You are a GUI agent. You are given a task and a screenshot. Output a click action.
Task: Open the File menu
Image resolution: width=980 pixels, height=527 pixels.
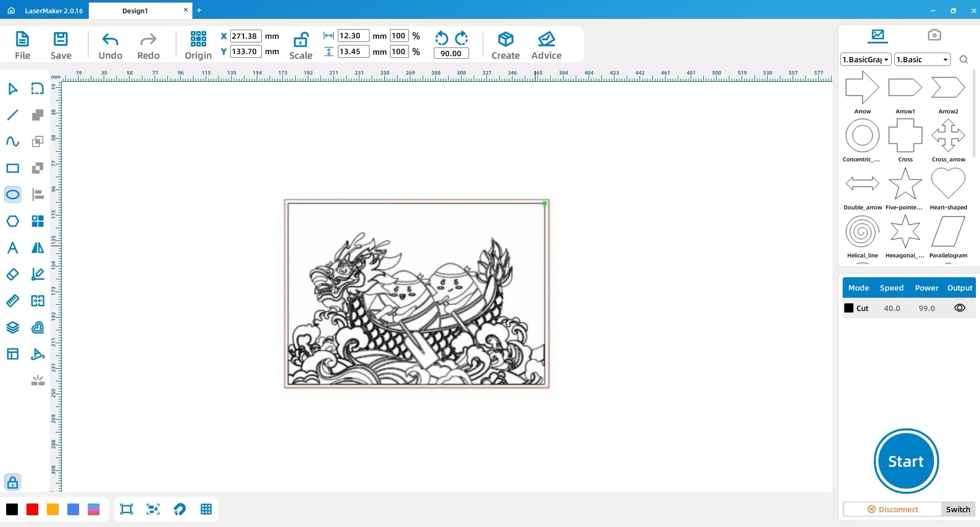tap(22, 45)
